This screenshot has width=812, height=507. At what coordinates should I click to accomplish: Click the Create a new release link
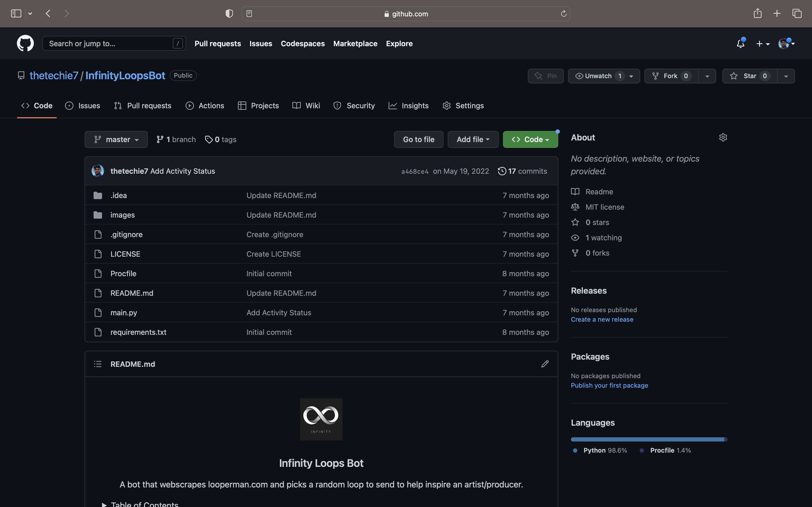click(602, 319)
